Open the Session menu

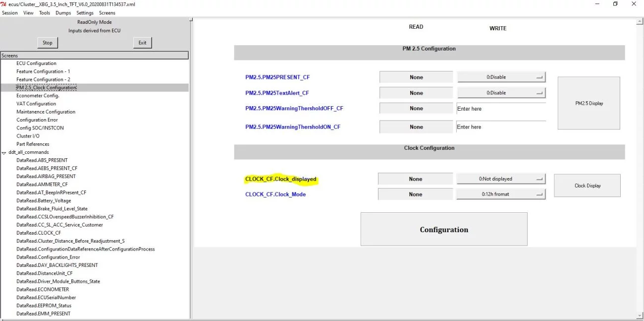[10, 13]
